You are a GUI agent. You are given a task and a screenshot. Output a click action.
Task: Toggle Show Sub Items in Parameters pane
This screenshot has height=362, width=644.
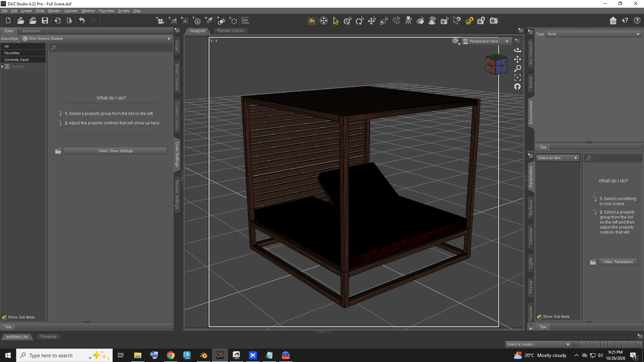coord(539,316)
